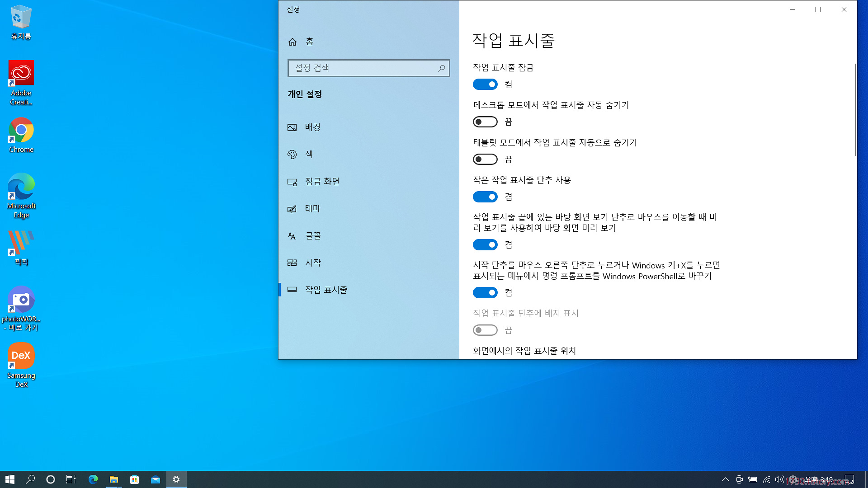
Task: Open File Explorer from the taskbar
Action: tap(113, 479)
